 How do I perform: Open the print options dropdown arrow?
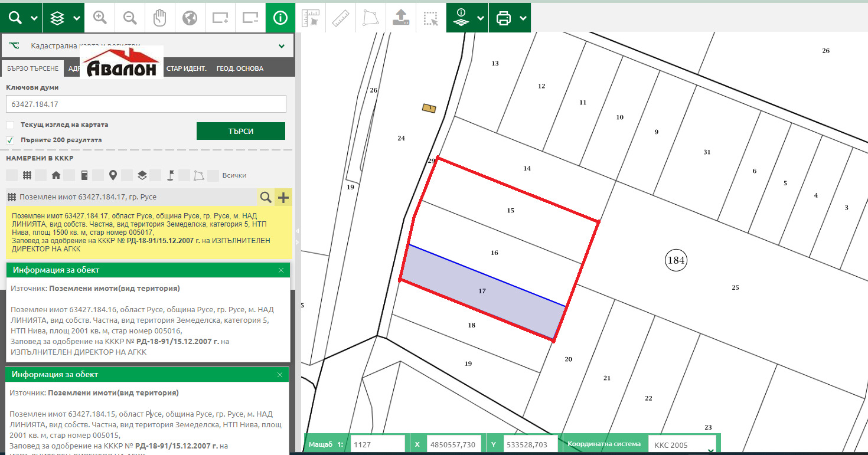(x=523, y=18)
